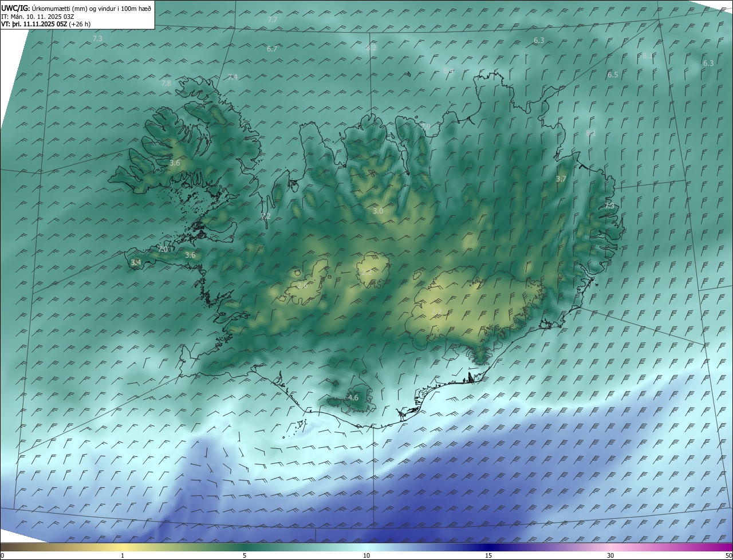Click the 7.8 value label on the map
733x560 pixels.
click(166, 84)
